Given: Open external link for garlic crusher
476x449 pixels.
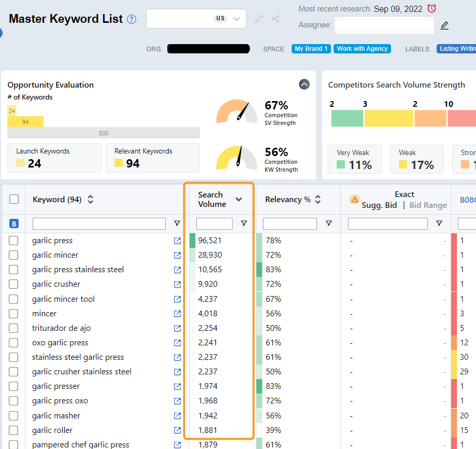Looking at the screenshot, I should coord(177,284).
